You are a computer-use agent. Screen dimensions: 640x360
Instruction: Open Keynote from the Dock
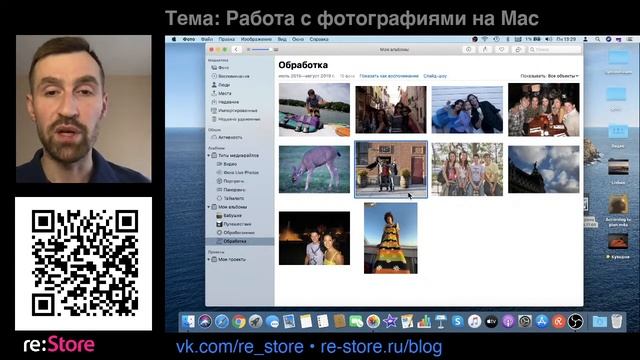pyautogui.click(x=440, y=322)
